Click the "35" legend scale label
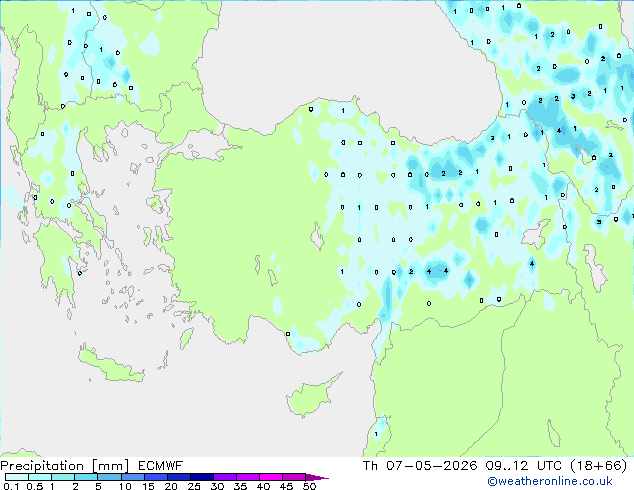 [x=240, y=486]
